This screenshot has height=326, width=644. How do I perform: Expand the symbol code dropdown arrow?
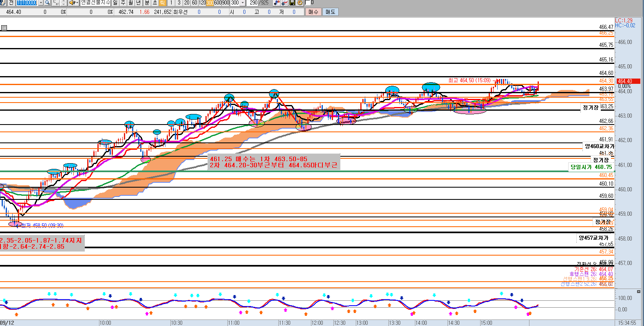pos(41,3)
